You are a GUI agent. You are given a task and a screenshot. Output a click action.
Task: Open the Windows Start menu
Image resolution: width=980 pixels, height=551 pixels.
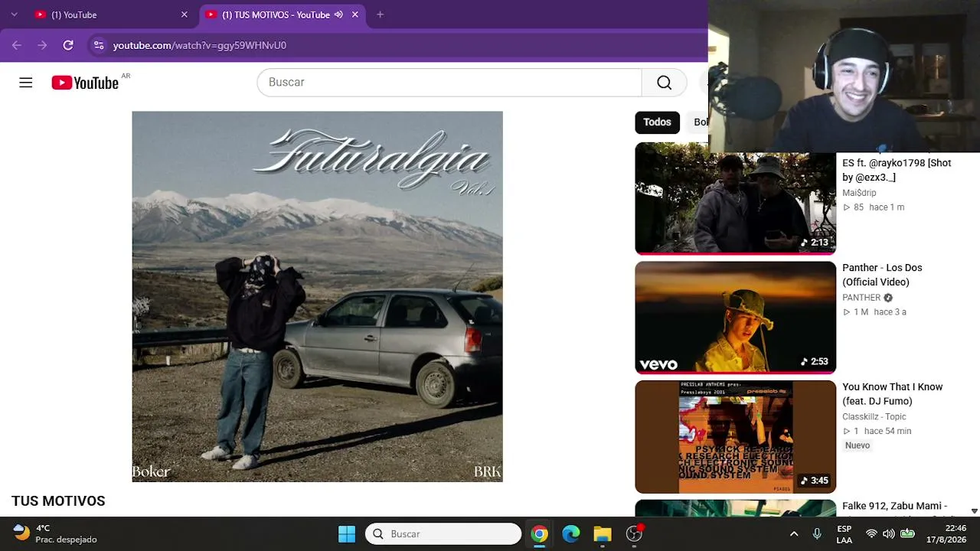click(347, 534)
